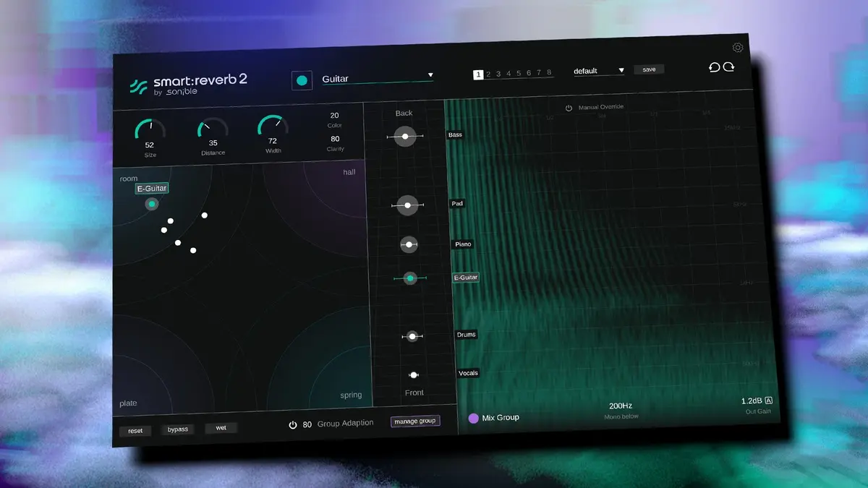Switch to snapshot slot 5

pos(518,73)
